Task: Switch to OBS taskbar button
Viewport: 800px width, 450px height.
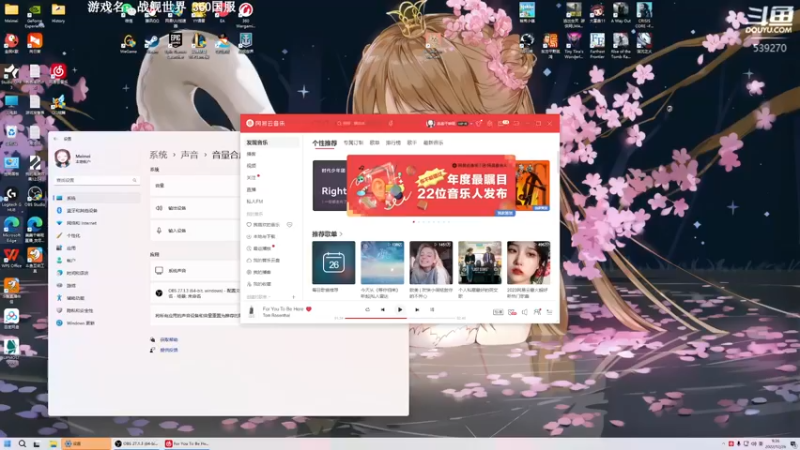Action: click(x=136, y=444)
